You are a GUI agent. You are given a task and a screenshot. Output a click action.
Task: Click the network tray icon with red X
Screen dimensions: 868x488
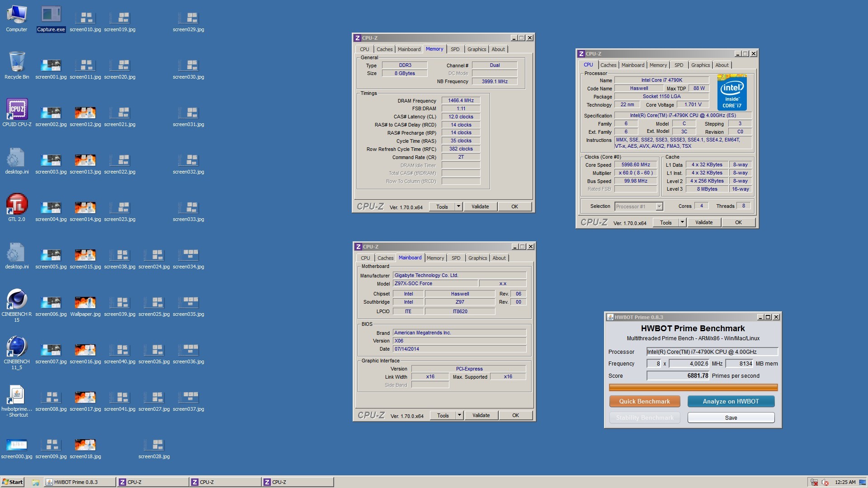click(x=814, y=482)
